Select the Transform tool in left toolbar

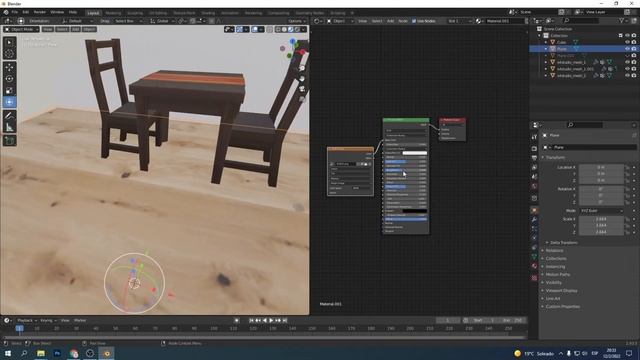[9, 102]
